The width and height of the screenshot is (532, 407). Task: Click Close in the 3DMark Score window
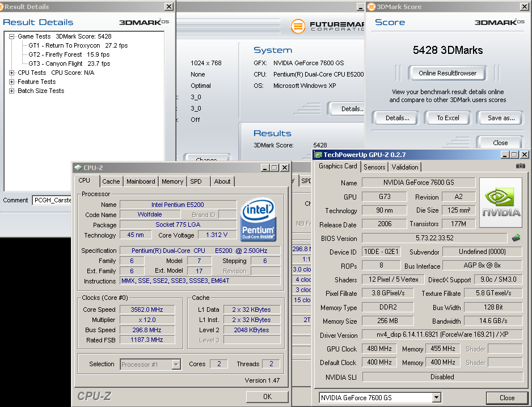pyautogui.click(x=500, y=142)
